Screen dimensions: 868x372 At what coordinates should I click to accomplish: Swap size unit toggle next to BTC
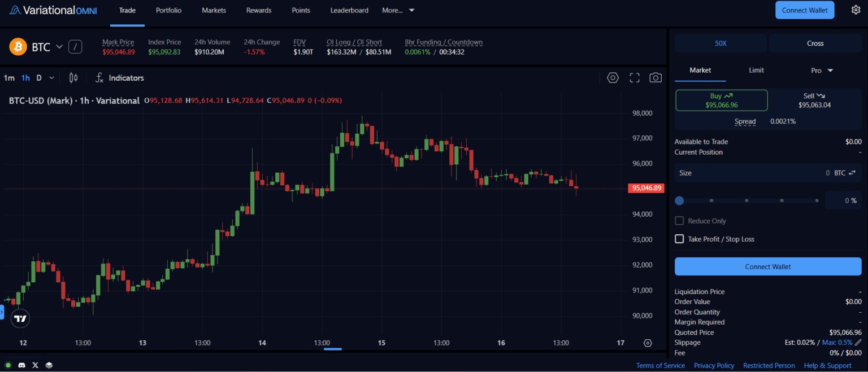point(852,173)
